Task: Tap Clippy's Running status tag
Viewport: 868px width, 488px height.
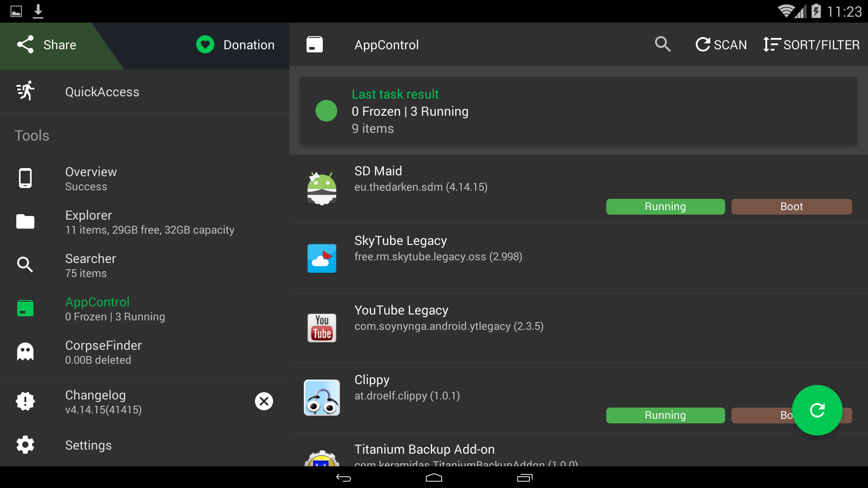Action: pos(665,415)
